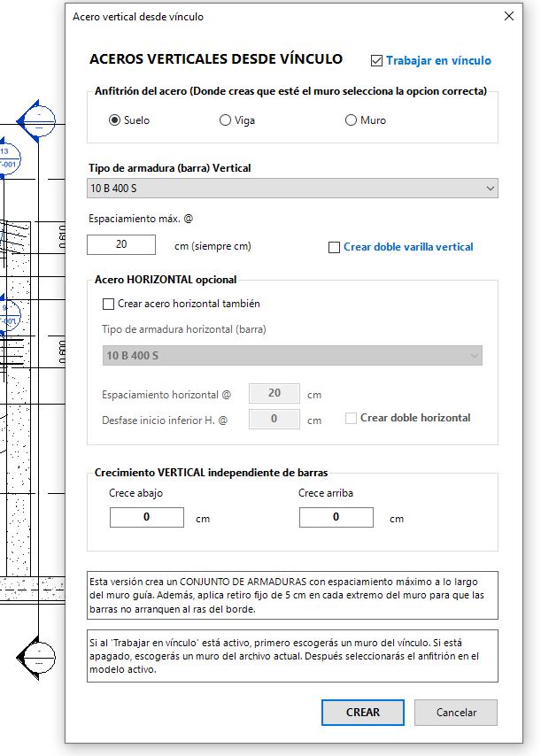Viewport: 541px width, 756px height.
Task: Click the Crece abajo input field
Action: tap(147, 517)
